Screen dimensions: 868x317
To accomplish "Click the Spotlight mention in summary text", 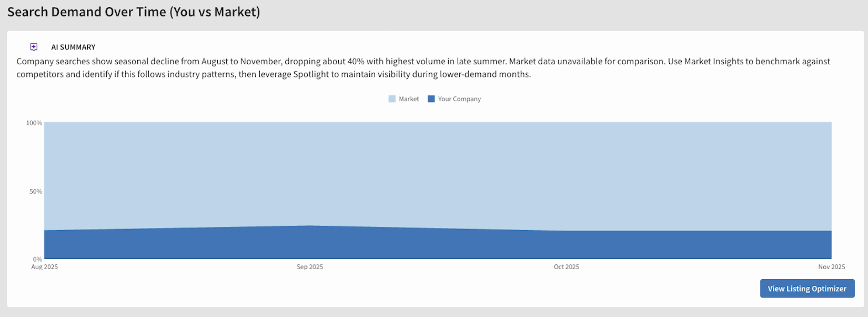I will pyautogui.click(x=311, y=74).
